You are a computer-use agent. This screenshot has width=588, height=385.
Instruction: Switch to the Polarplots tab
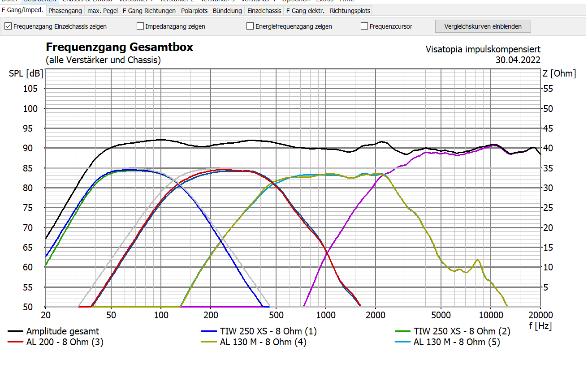(x=194, y=10)
